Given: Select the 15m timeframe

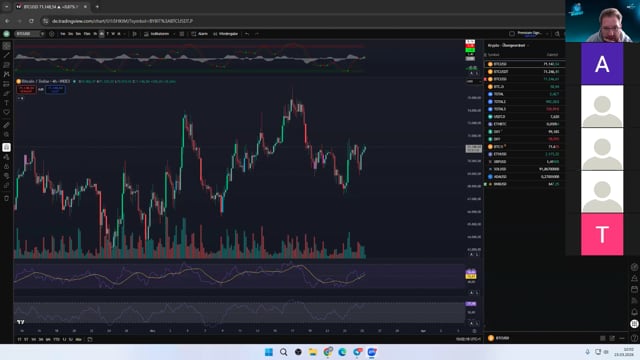Looking at the screenshot, I should click(87, 34).
